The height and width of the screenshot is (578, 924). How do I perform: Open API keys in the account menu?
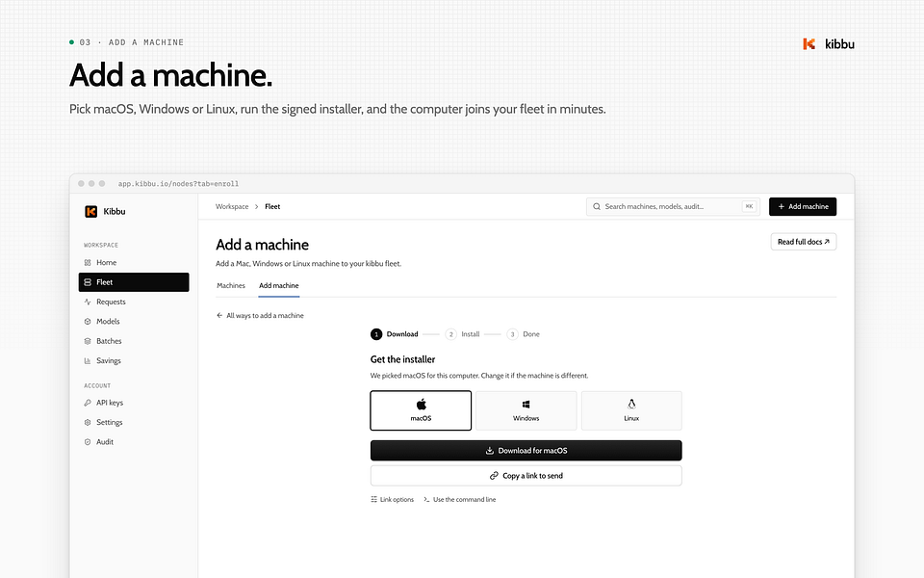[x=134, y=403]
